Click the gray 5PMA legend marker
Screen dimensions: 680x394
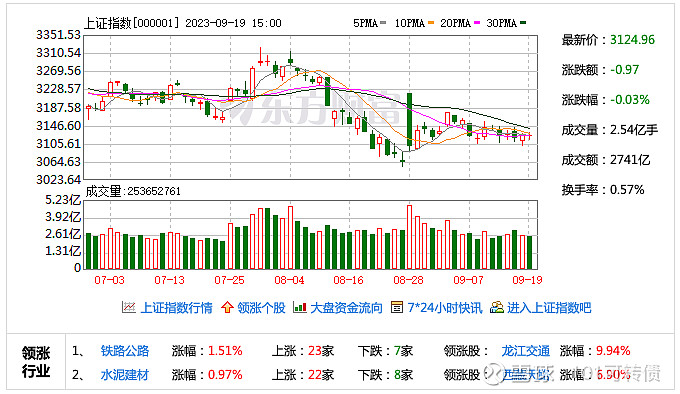(382, 23)
